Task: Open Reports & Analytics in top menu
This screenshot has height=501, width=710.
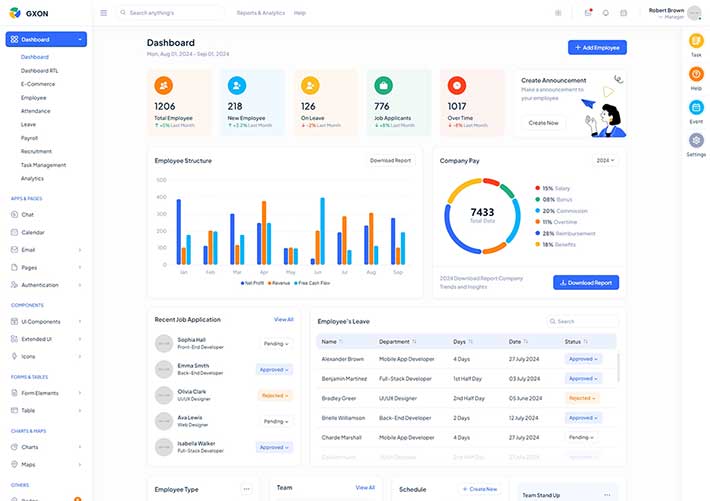Action: click(x=260, y=13)
